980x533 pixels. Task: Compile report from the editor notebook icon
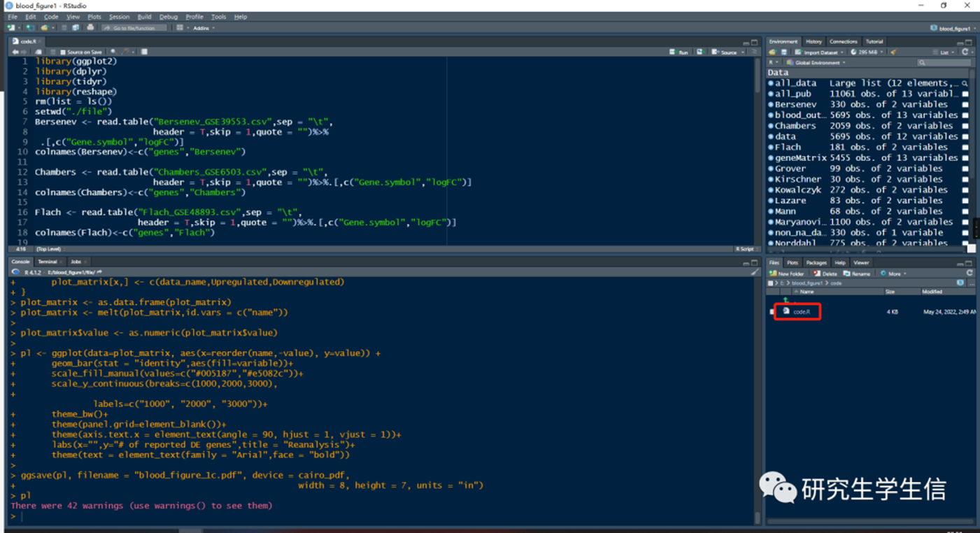click(144, 52)
